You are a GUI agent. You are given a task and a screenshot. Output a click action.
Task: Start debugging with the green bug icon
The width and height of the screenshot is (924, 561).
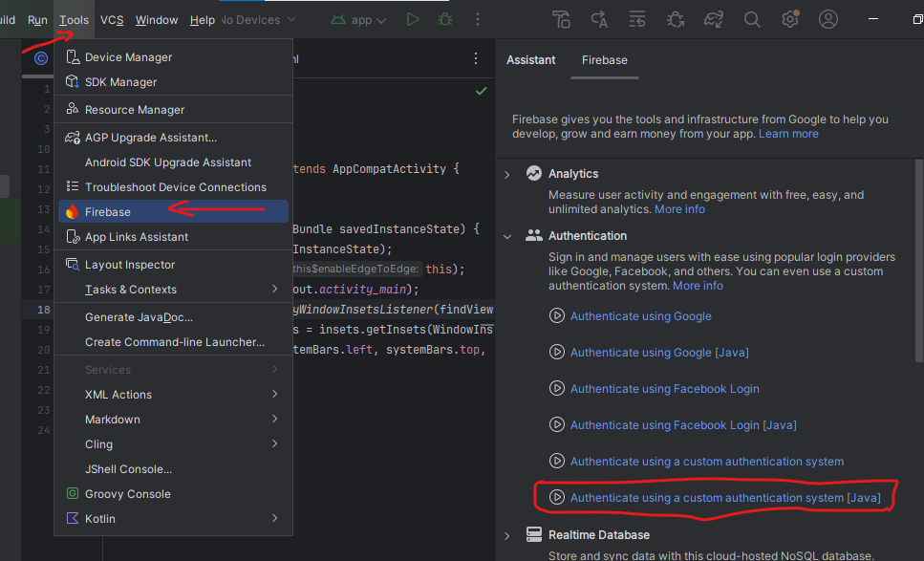(444, 18)
